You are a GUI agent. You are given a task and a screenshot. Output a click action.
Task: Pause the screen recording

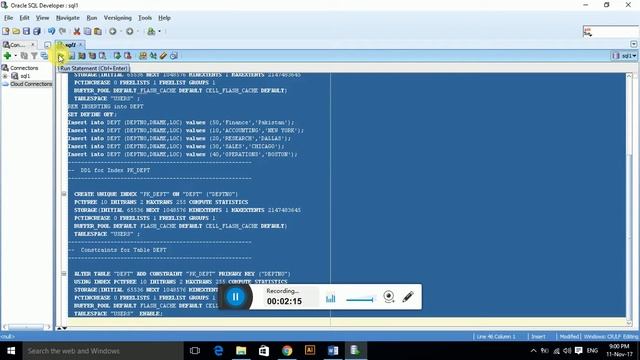click(x=236, y=297)
